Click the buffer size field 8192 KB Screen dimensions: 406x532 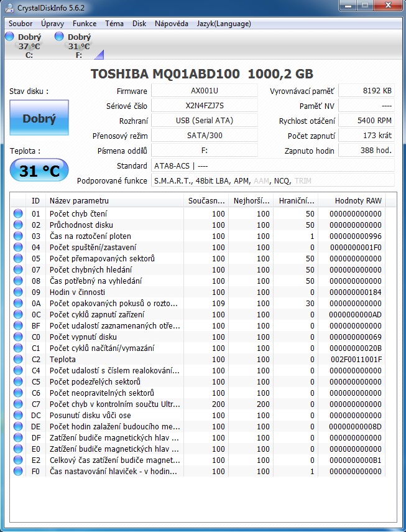point(367,91)
